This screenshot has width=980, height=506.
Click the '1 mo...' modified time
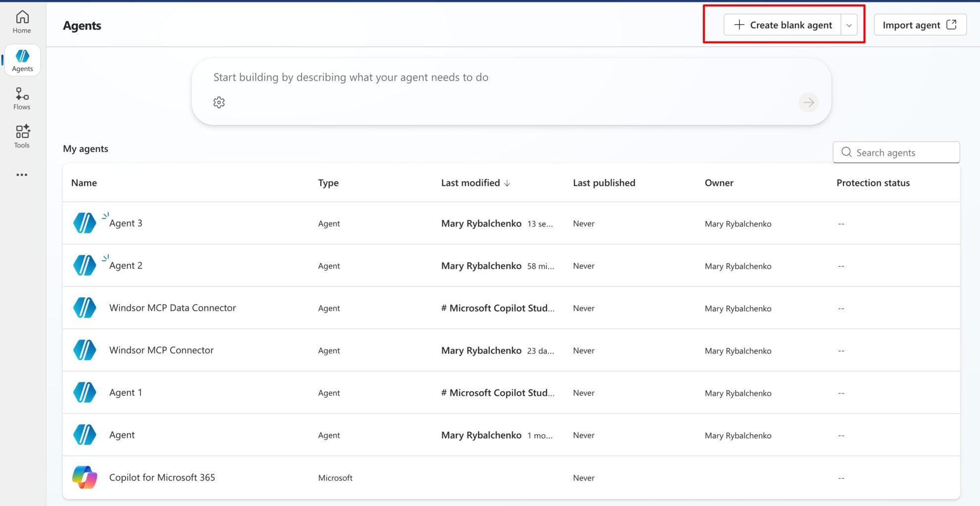(540, 436)
